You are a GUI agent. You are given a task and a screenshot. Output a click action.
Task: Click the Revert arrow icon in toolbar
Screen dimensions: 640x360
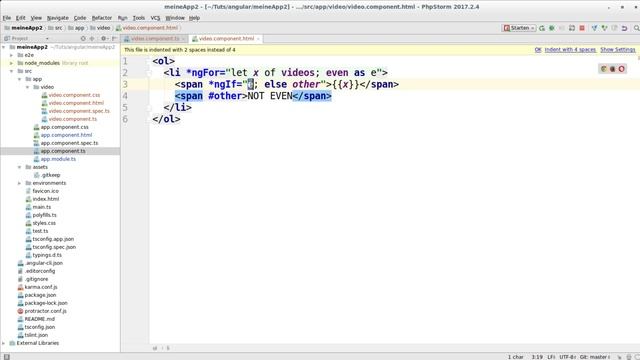pos(624,28)
